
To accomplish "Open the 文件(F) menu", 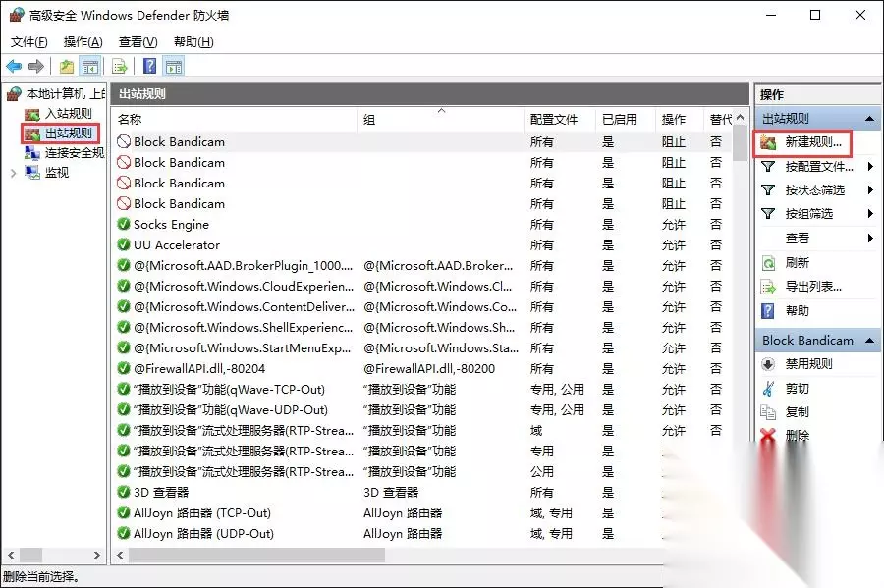I will pos(28,41).
